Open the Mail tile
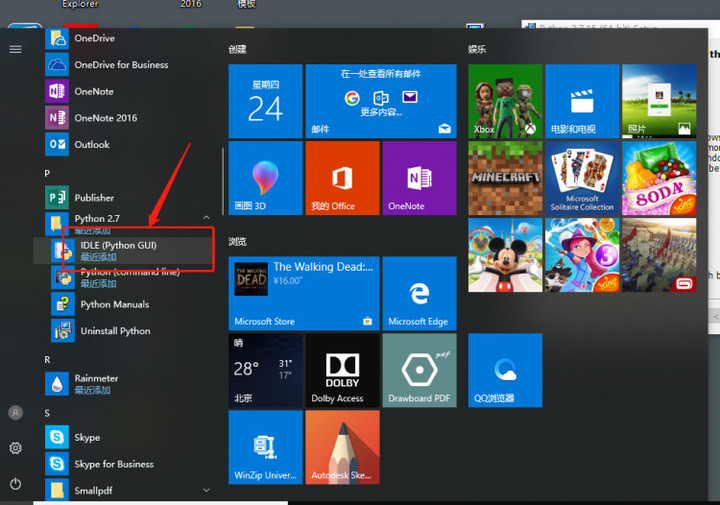Screen dimensions: 720x505 381,101
